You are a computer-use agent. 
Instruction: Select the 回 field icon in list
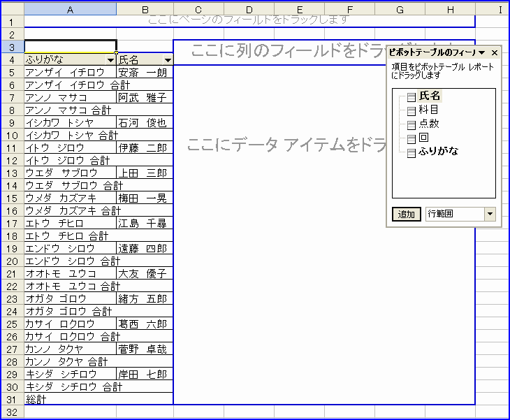click(x=411, y=139)
